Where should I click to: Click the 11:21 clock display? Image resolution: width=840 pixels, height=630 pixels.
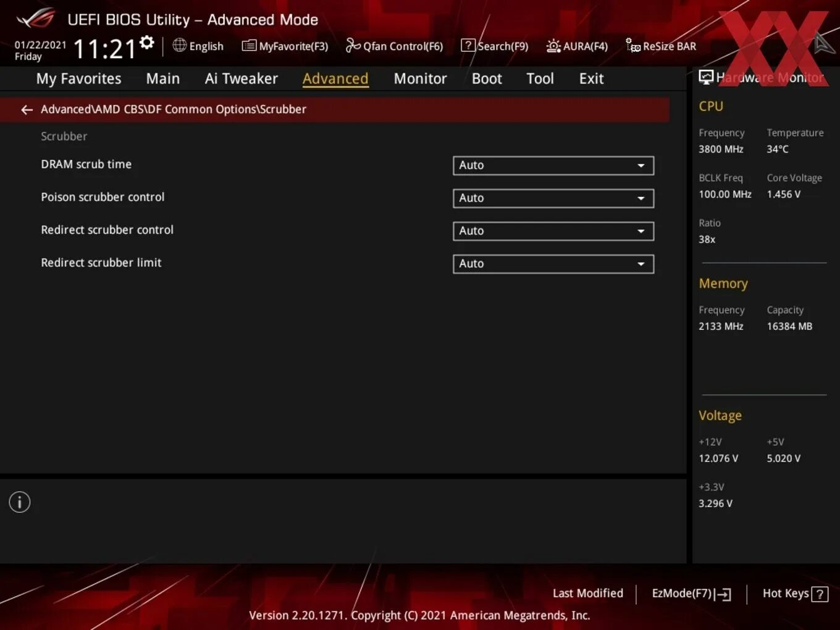click(104, 48)
